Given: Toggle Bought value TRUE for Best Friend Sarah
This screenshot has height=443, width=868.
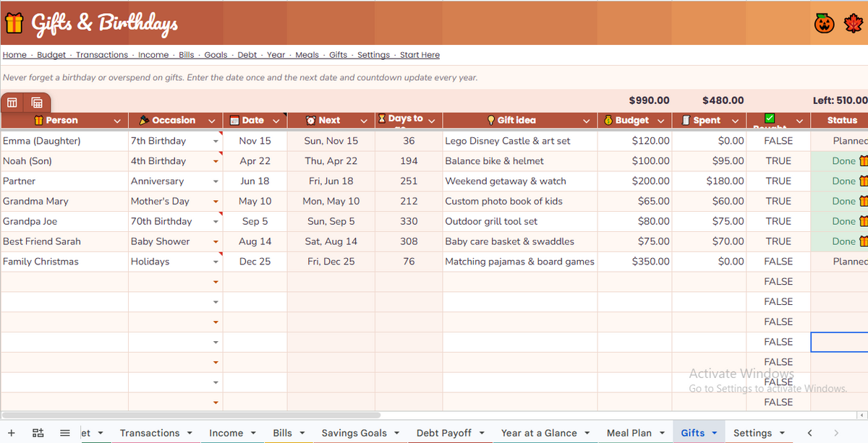Looking at the screenshot, I should 778,241.
